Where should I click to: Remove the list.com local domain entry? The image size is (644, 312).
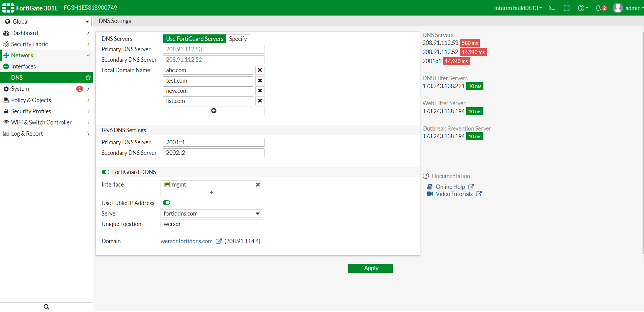click(260, 101)
